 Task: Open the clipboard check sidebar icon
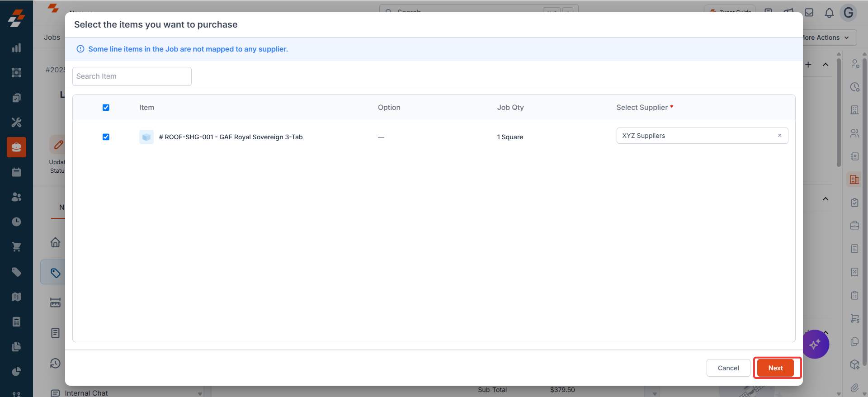[x=16, y=98]
